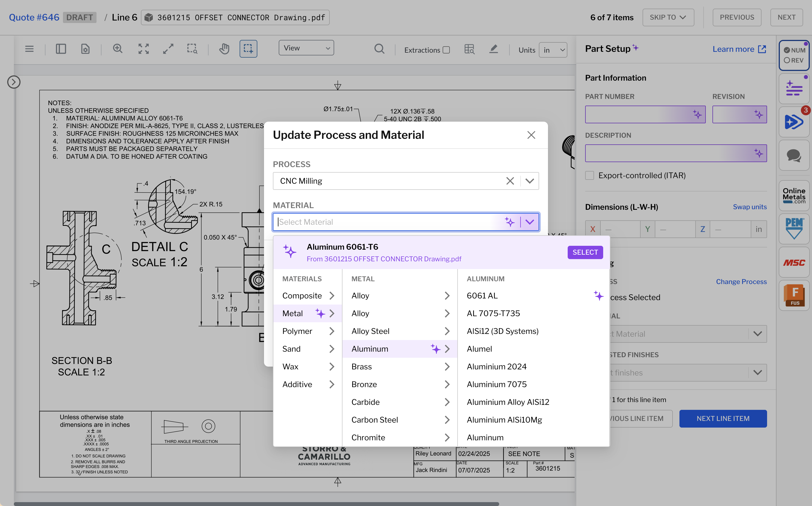
Task: Open the Brass metal submenu
Action: pyautogui.click(x=400, y=367)
